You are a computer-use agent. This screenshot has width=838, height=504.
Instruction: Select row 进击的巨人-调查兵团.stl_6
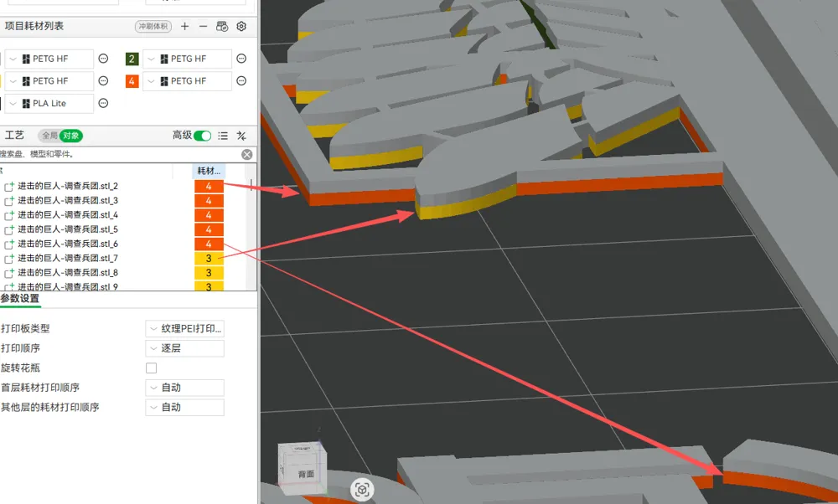coord(68,244)
